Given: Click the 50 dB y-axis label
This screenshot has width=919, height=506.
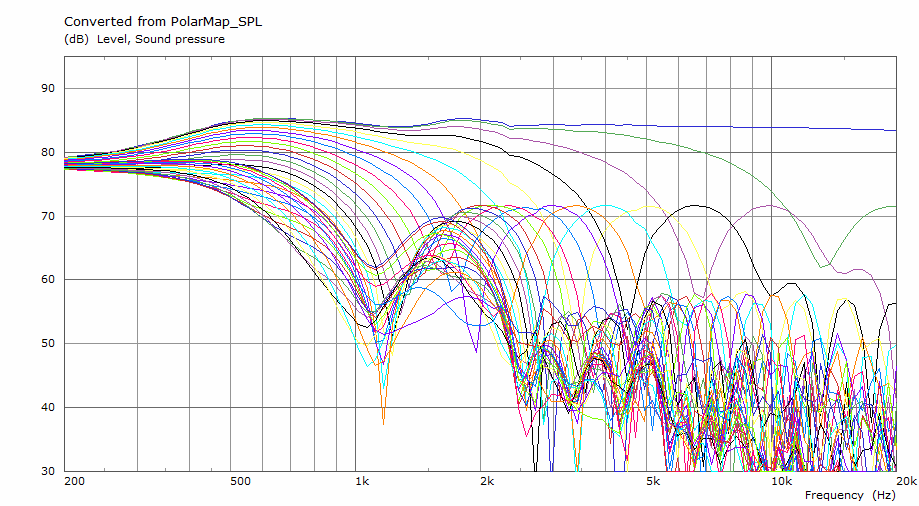Looking at the screenshot, I should [x=47, y=344].
